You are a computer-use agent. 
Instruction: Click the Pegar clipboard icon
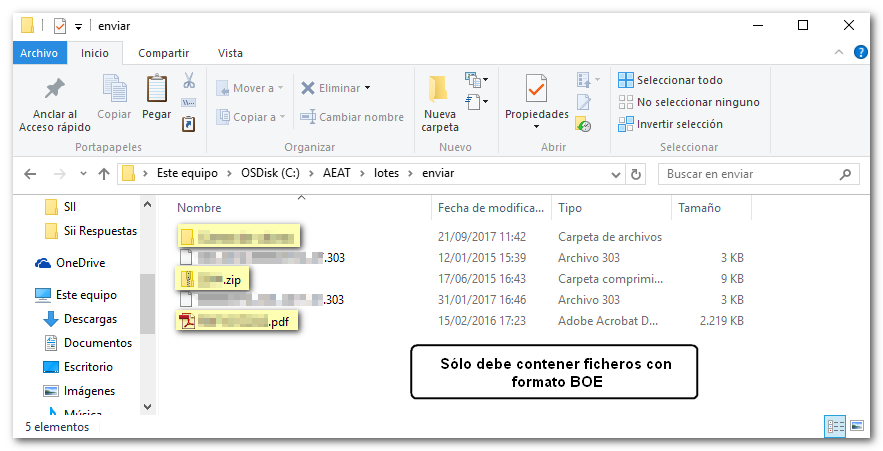[156, 91]
